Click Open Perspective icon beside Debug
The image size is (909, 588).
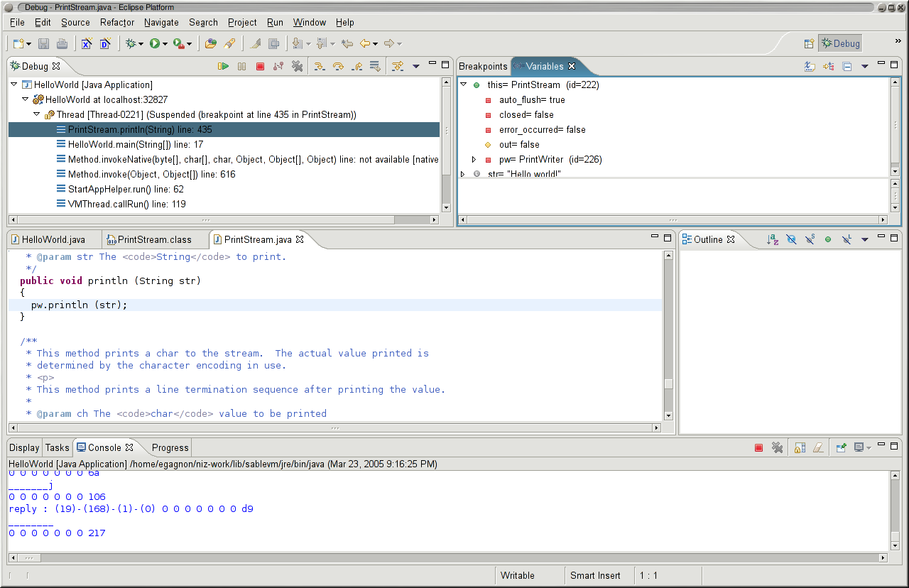click(809, 43)
